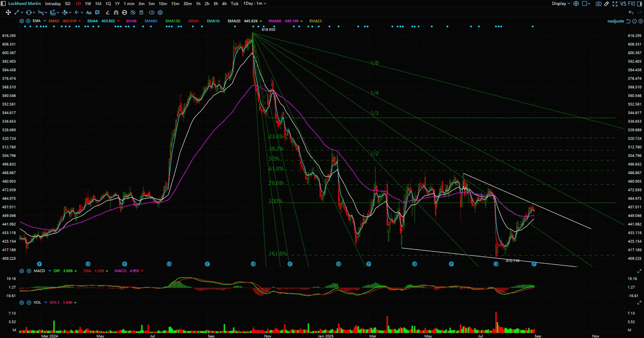
Task: Open the Display dropdown
Action: (x=561, y=4)
